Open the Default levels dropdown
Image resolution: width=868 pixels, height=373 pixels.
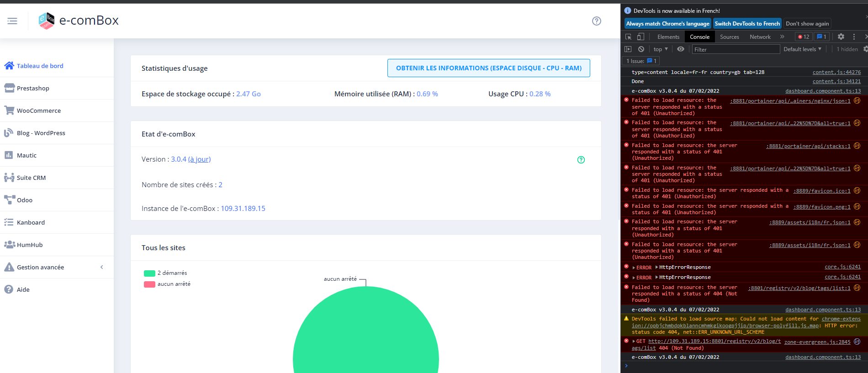[x=803, y=49]
